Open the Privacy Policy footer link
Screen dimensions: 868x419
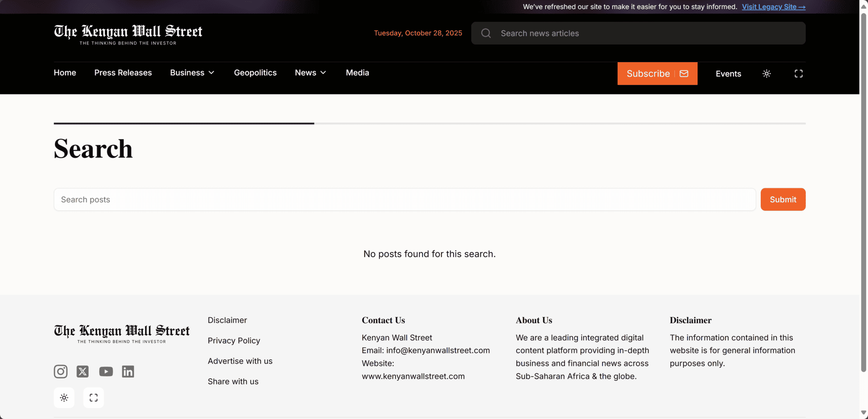[x=234, y=340]
